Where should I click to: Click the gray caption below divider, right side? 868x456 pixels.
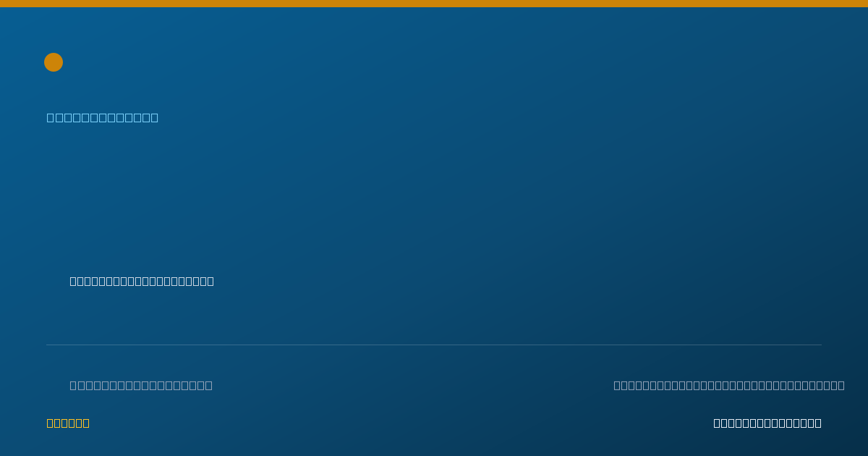pos(729,385)
